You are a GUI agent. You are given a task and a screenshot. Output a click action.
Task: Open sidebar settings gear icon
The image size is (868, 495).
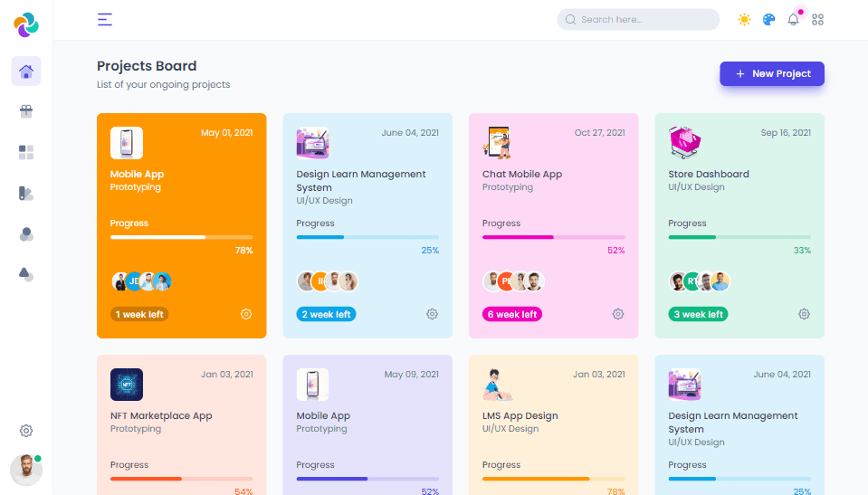[x=26, y=431]
